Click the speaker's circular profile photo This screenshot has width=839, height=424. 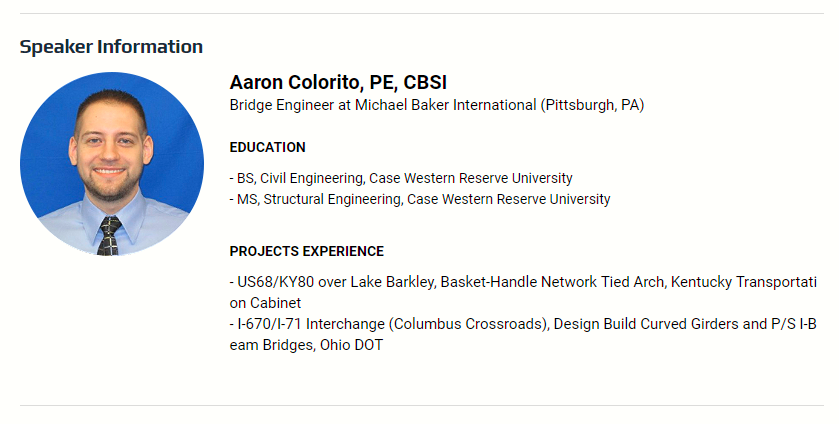pyautogui.click(x=112, y=164)
